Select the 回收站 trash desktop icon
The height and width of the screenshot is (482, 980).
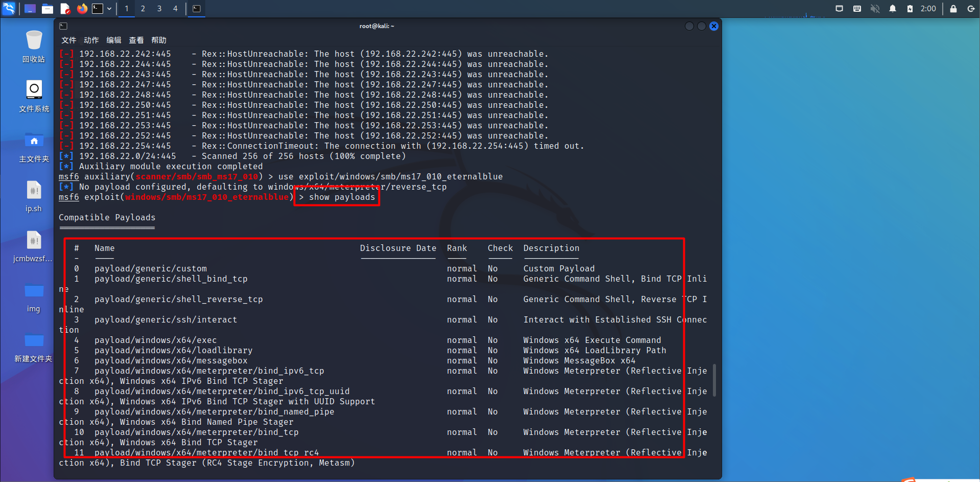[34, 47]
